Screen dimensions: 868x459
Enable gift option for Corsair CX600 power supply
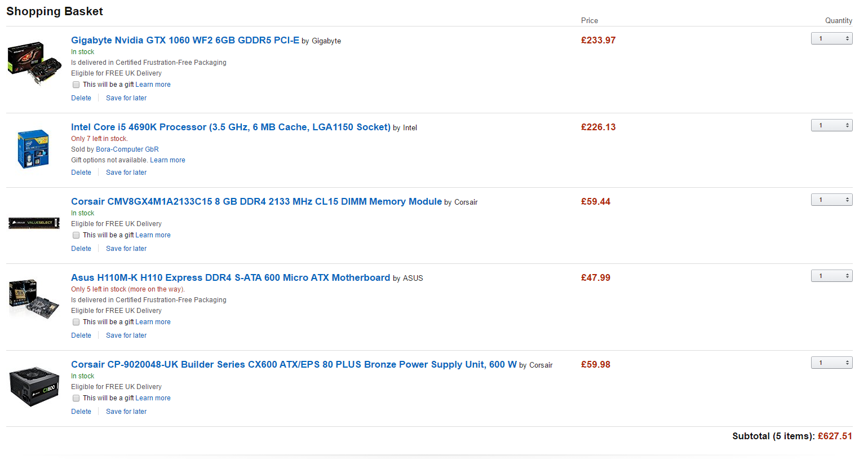tap(76, 398)
